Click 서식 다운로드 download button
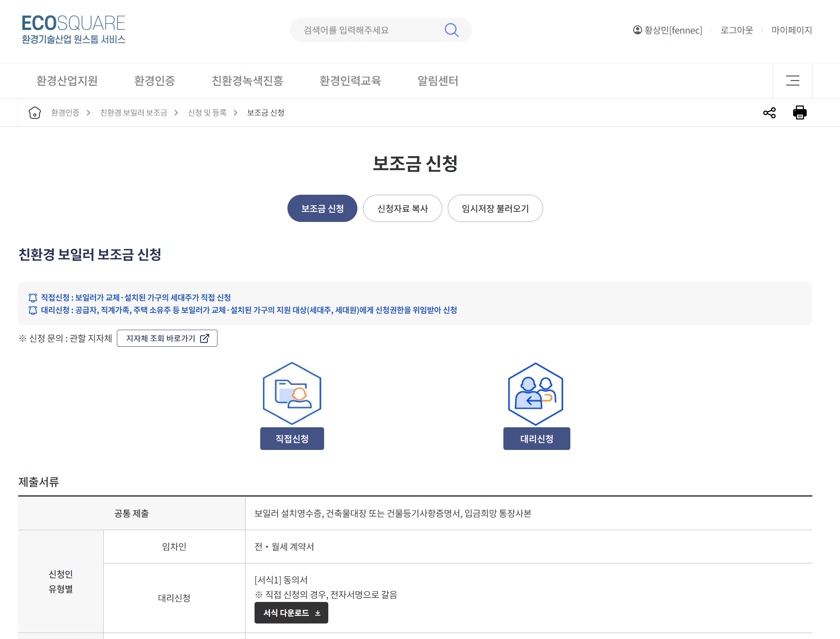The width and height of the screenshot is (840, 639). [291, 613]
